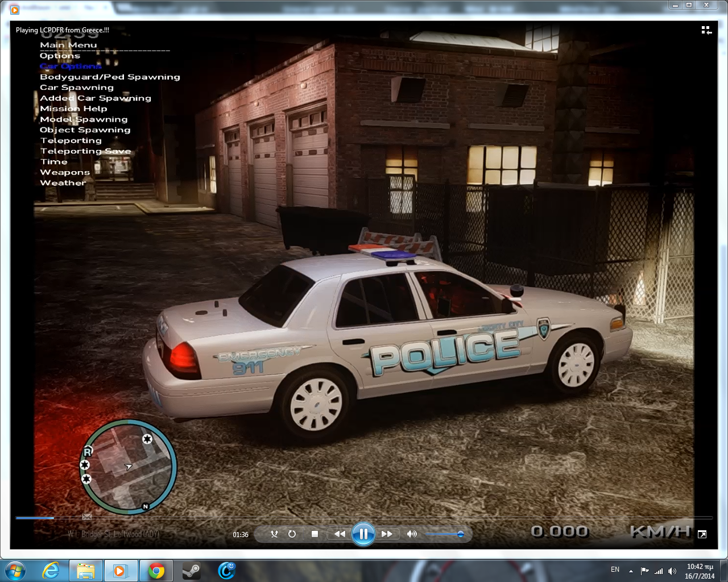Viewport: 728px width, 582px height.
Task: Mute the player's sound
Action: (x=412, y=534)
